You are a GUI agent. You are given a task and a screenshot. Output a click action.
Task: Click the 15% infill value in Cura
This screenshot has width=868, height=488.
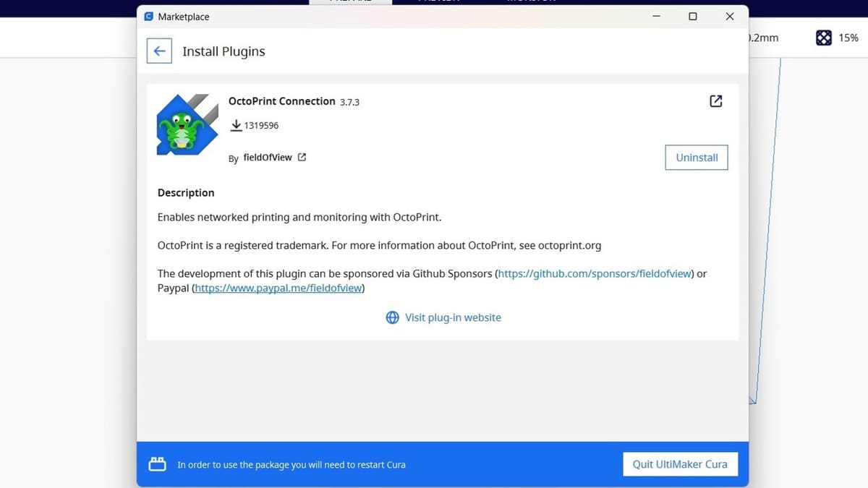pos(848,38)
